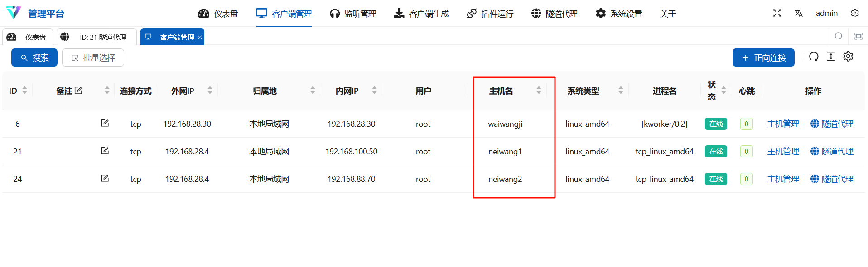Open table column settings gear icon
The image size is (868, 267).
(848, 57)
